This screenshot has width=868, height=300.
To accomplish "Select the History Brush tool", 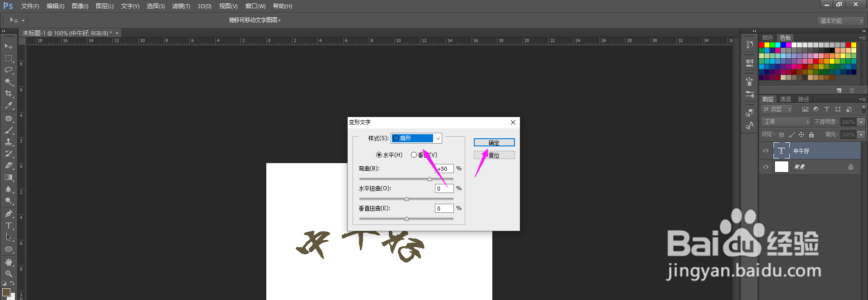I will (9, 154).
